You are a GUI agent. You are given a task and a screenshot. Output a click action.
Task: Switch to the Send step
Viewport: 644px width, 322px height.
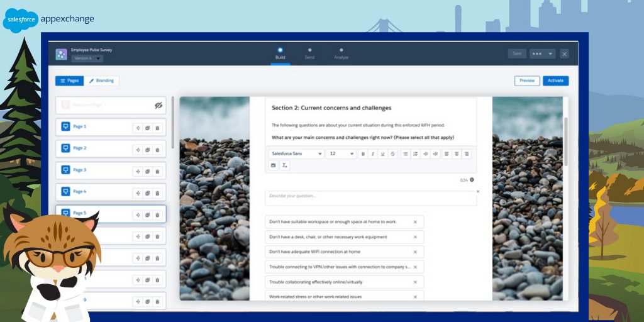(309, 54)
